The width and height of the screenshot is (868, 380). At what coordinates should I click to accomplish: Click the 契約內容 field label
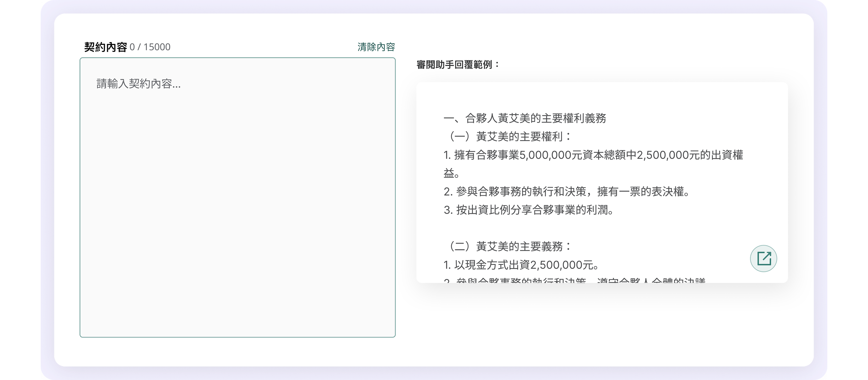click(x=105, y=47)
